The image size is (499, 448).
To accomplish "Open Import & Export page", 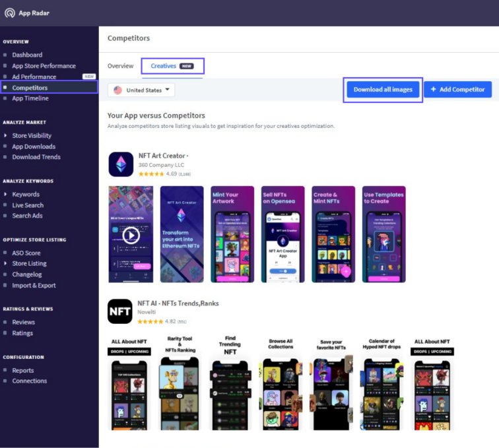I will click(34, 286).
